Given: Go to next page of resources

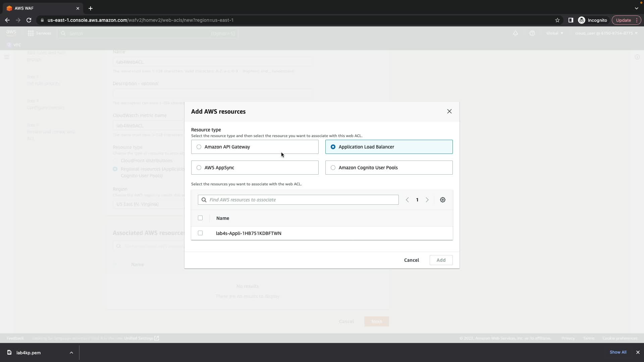Looking at the screenshot, I should point(427,200).
